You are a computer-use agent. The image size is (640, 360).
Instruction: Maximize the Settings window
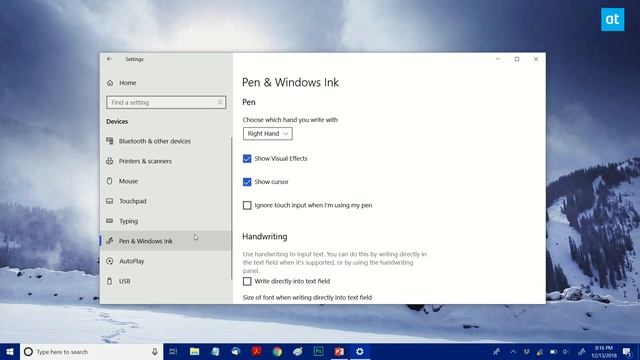[517, 59]
